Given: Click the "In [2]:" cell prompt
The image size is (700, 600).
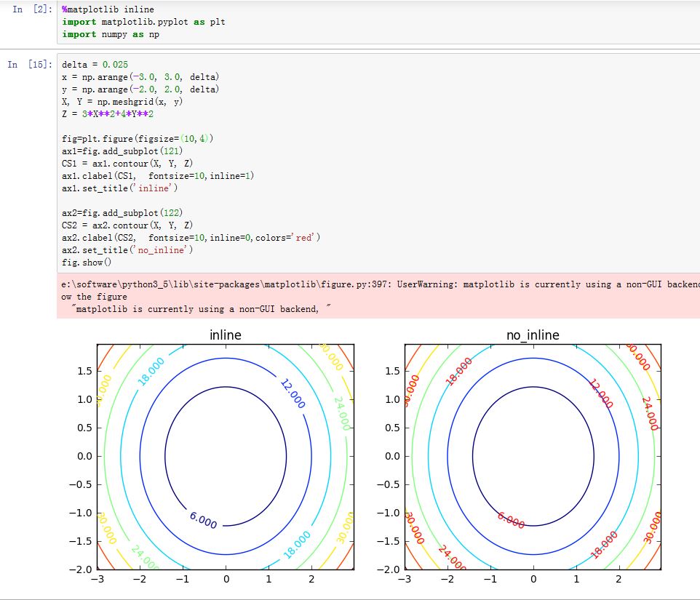Looking at the screenshot, I should pos(33,9).
